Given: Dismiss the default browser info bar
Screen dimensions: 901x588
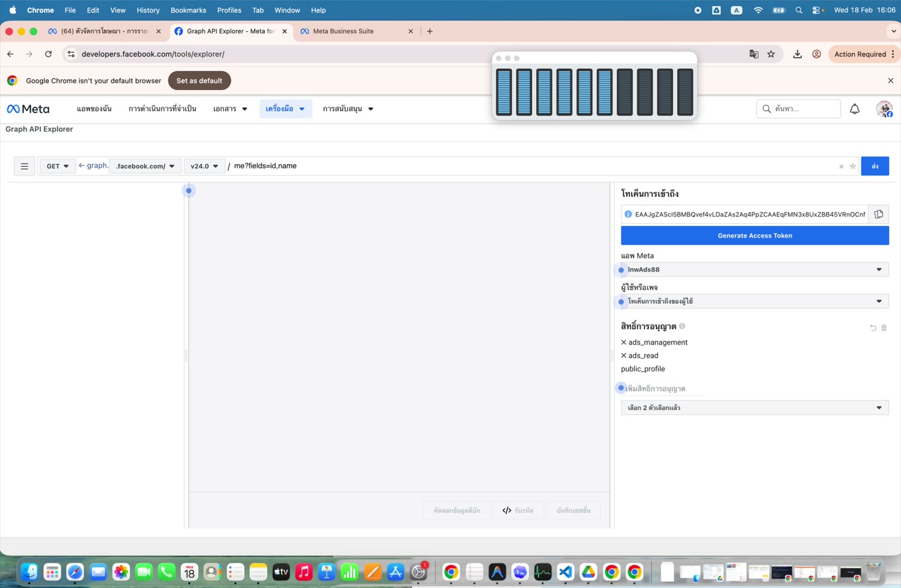Looking at the screenshot, I should coord(890,81).
